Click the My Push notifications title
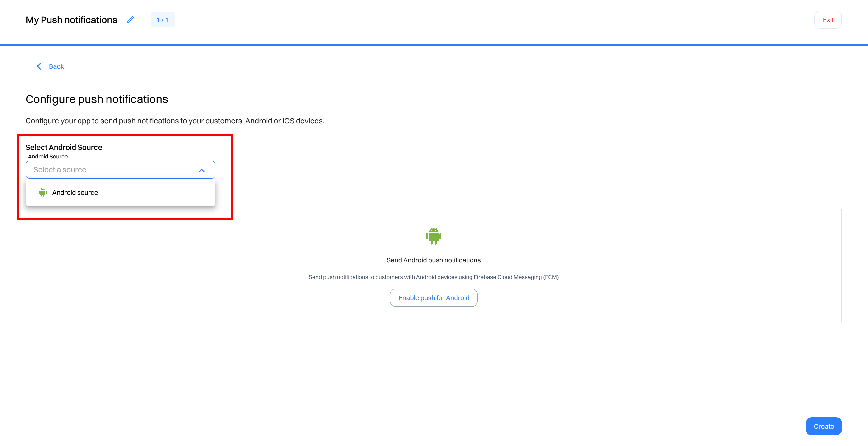868x446 pixels. click(71, 20)
